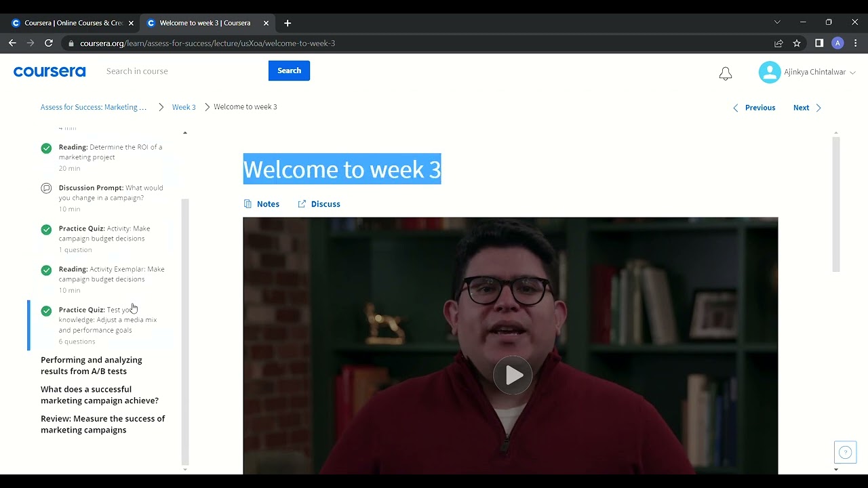Open the Chrome three-dot menu
Screen dimensions: 868x488
pyautogui.click(x=856, y=43)
